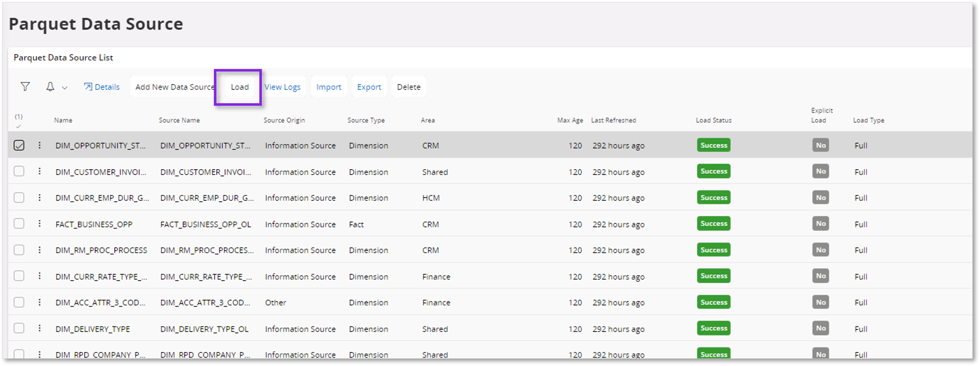Open View Logs
Viewport: 980px width, 366px height.
pyautogui.click(x=282, y=87)
